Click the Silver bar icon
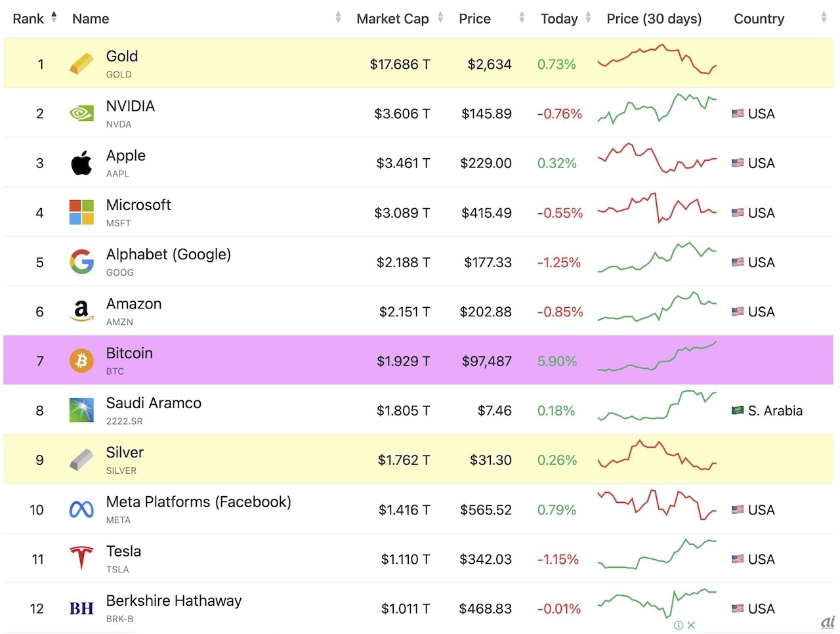 pos(81,459)
